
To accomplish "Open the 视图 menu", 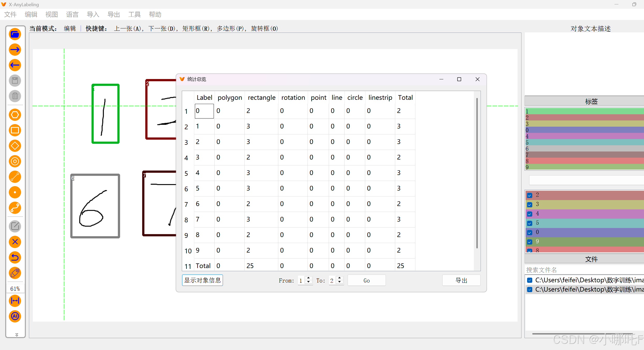I will [51, 14].
